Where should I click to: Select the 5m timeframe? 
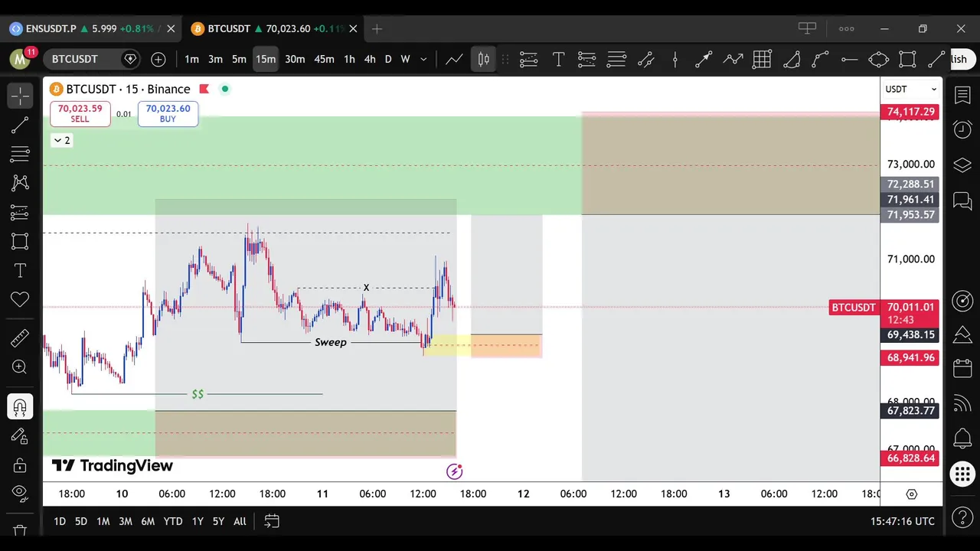(239, 59)
